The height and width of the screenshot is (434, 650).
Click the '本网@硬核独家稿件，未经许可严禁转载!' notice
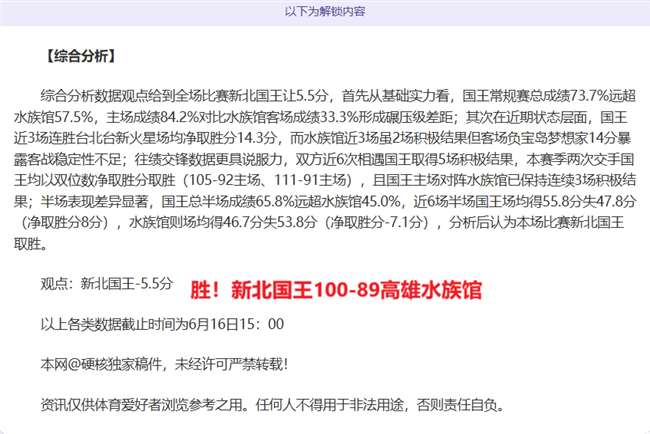coord(164,365)
